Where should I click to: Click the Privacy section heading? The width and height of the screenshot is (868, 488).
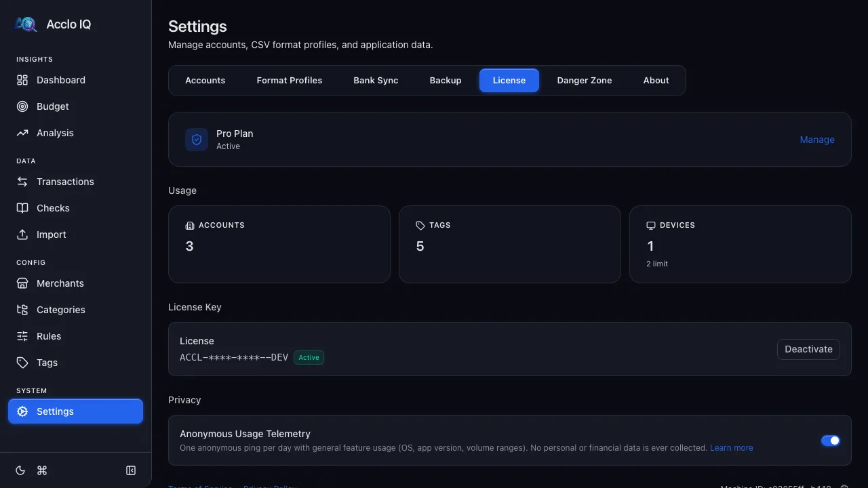(x=184, y=400)
